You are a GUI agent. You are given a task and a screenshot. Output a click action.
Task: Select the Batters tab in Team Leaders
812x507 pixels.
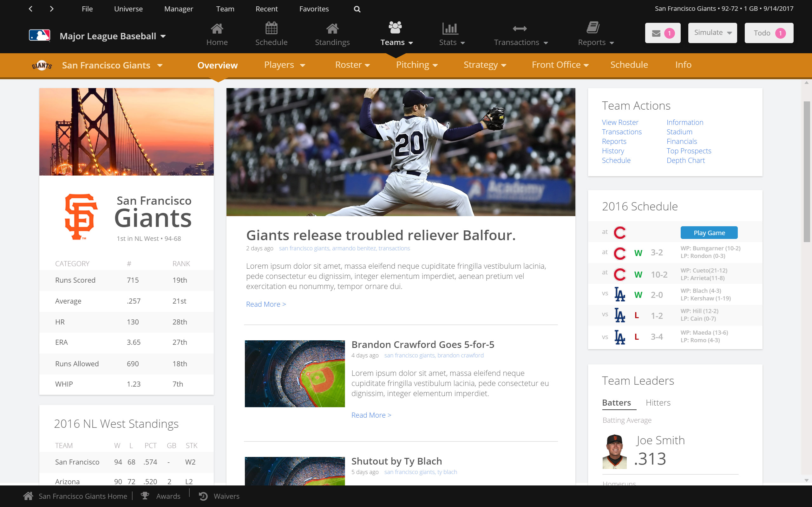[616, 402]
